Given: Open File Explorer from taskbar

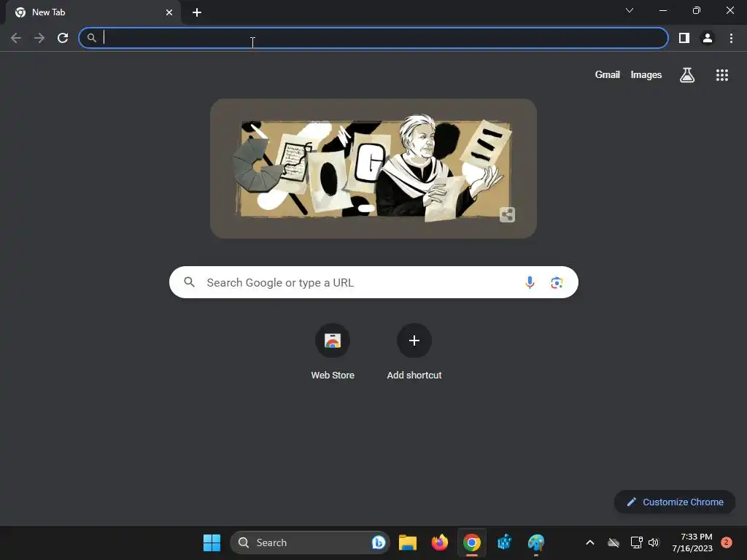Looking at the screenshot, I should (x=408, y=542).
